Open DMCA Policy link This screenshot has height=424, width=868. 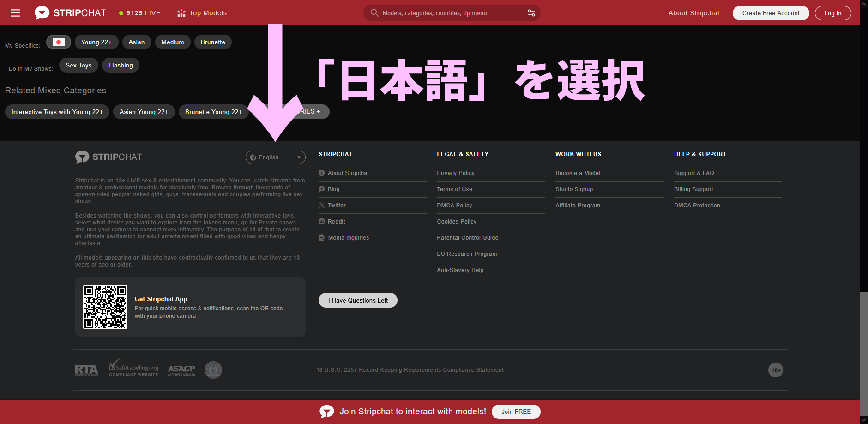pyautogui.click(x=454, y=205)
